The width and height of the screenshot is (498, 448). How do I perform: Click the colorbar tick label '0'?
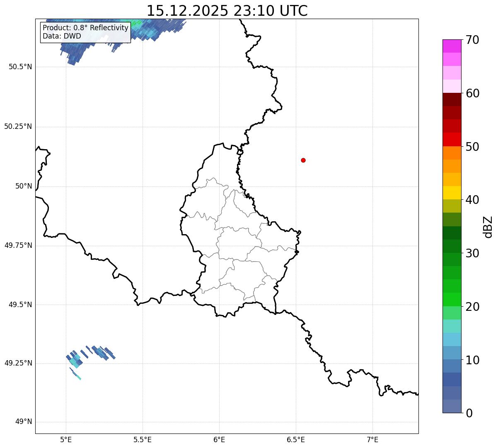pos(469,413)
